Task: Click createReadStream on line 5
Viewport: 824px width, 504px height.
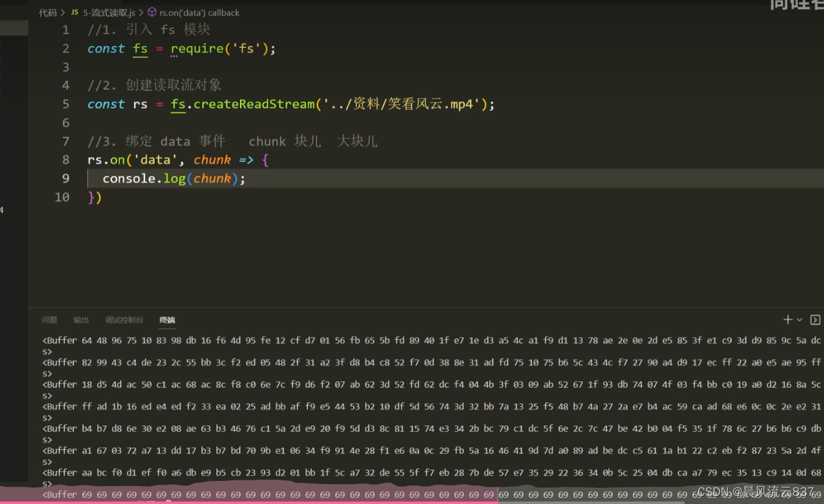Action: [x=254, y=104]
